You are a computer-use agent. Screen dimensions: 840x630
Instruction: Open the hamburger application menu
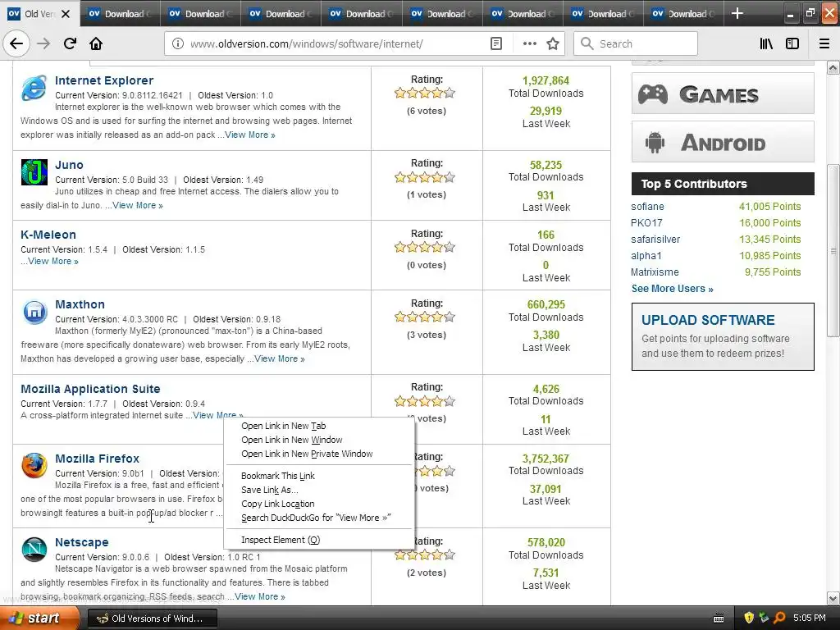click(824, 43)
